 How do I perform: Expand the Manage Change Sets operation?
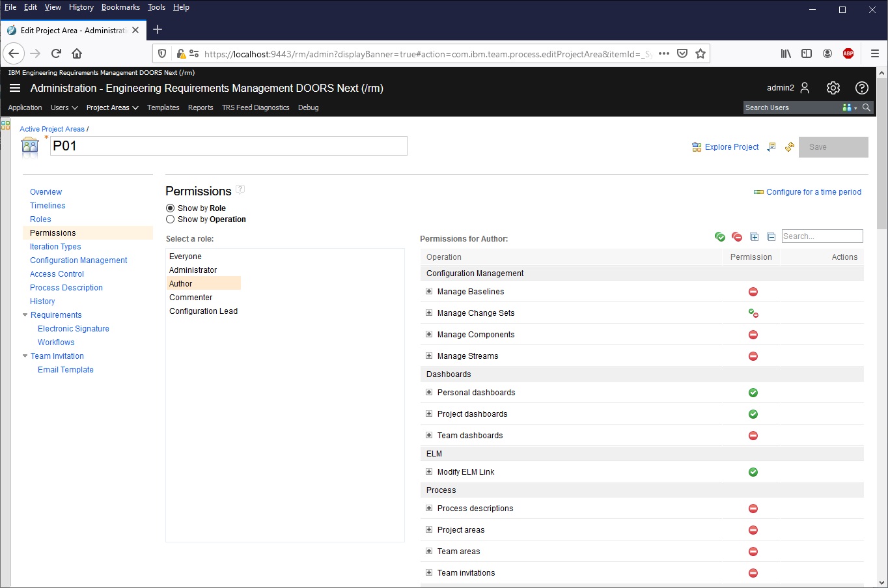[x=429, y=313]
